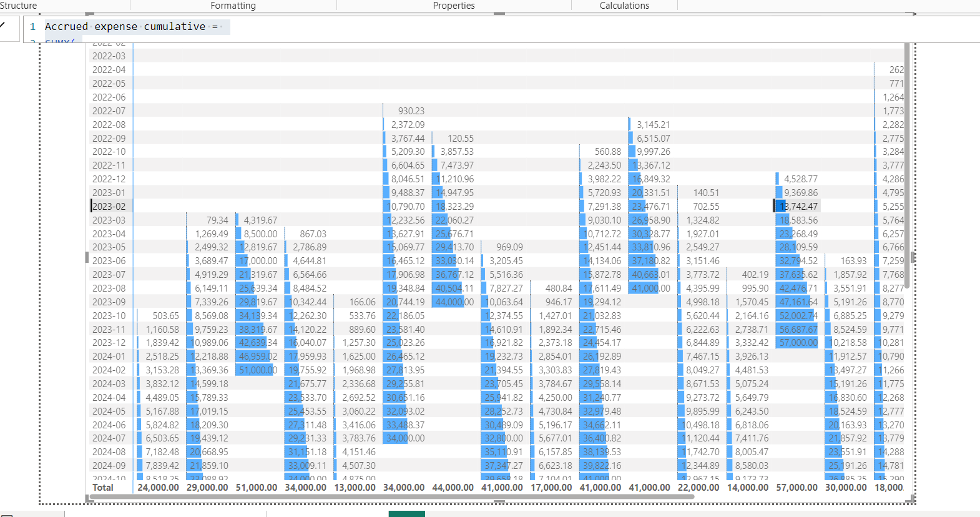
Task: Select the Formatting ribbon group label
Action: [x=233, y=6]
